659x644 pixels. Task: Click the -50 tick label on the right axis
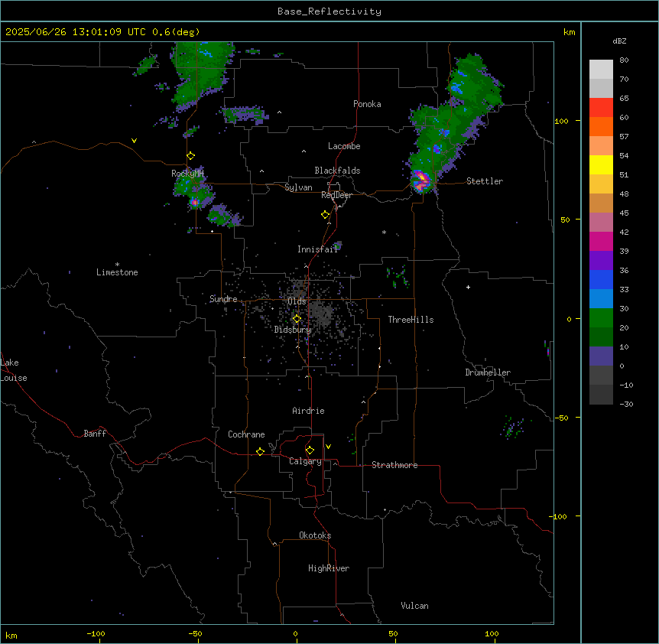point(561,418)
